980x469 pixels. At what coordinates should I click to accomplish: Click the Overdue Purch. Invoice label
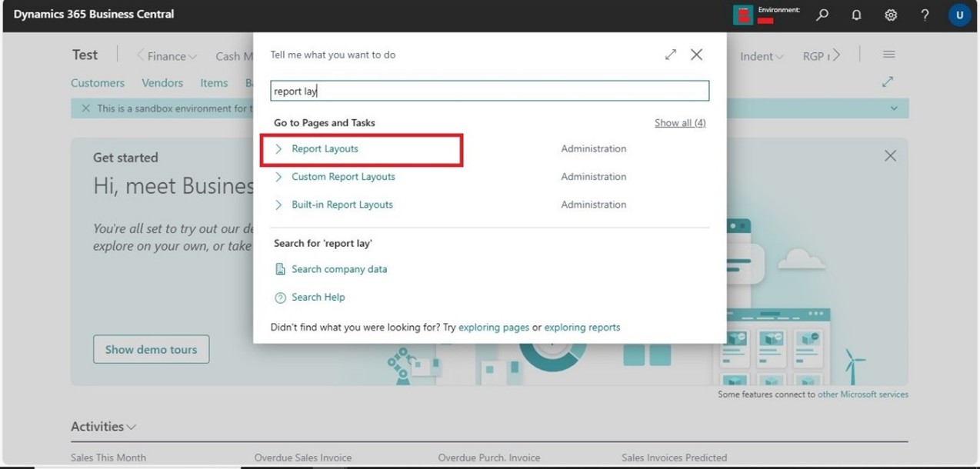point(489,458)
